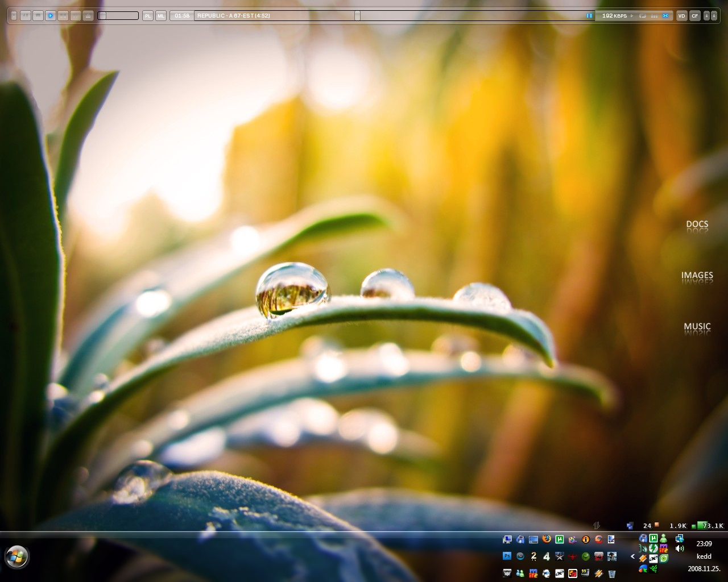Click the Razer green tray icon
Screen dimensions: 728x582
click(x=653, y=569)
